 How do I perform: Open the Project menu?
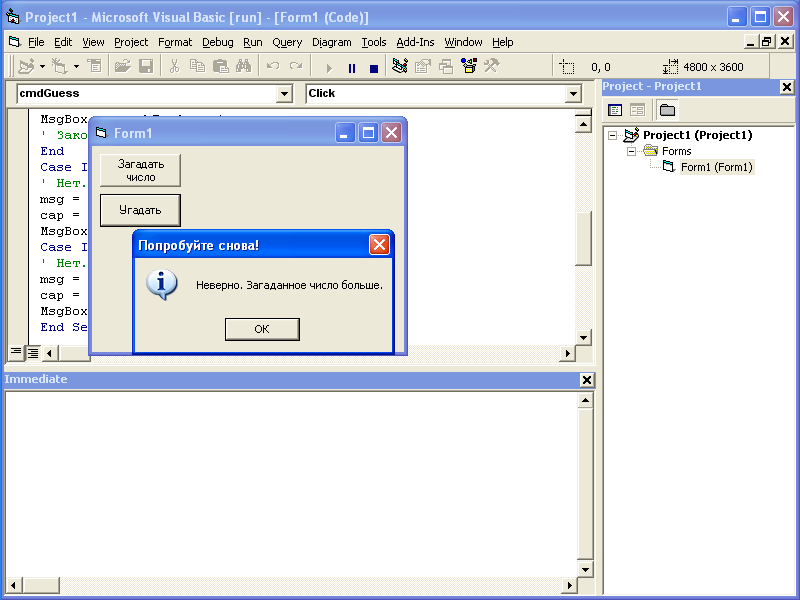131,42
